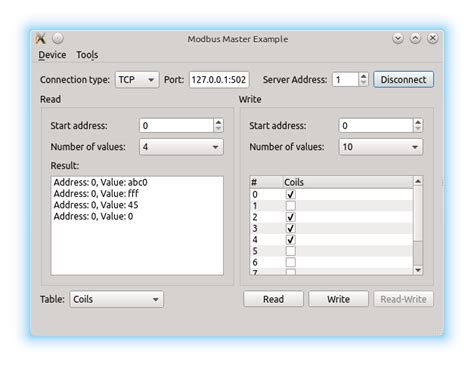Image resolution: width=474 pixels, height=366 pixels.
Task: Increment the Write Start address spinner
Action: 418,122
